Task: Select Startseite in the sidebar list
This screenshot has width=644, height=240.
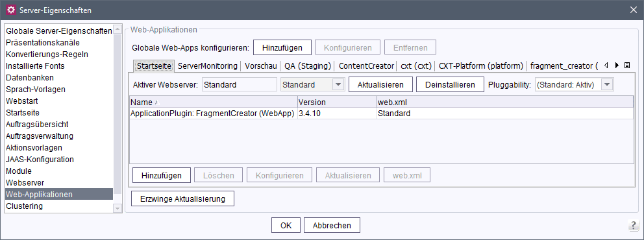Action: click(58, 113)
